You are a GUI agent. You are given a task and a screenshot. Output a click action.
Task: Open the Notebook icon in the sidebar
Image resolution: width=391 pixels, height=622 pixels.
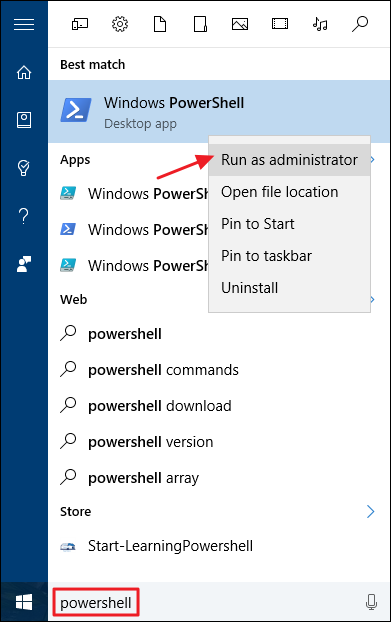point(24,120)
